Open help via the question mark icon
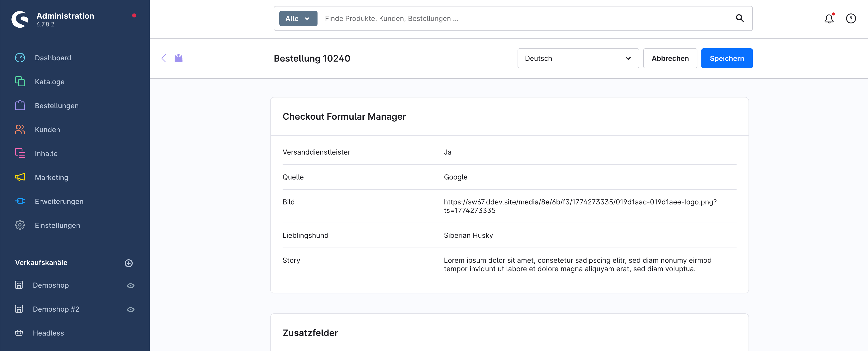 pos(851,18)
